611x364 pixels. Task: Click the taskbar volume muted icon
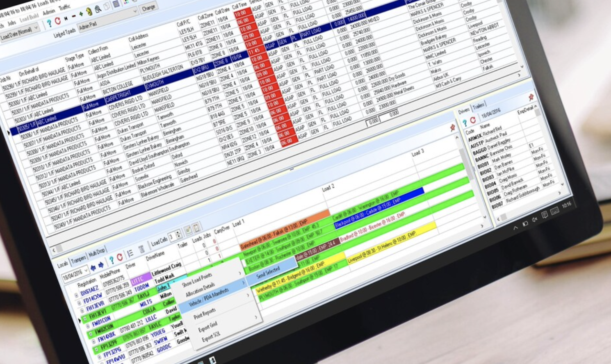coord(534,220)
